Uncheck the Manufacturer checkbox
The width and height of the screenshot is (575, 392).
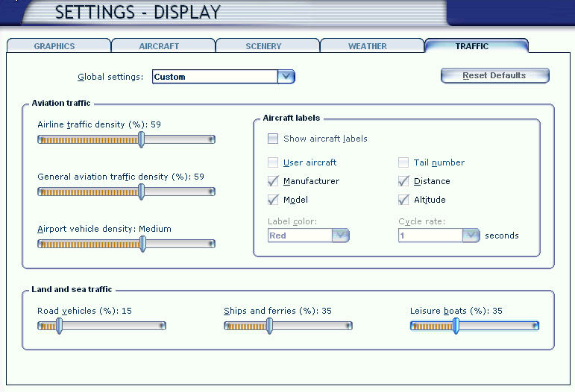(x=273, y=181)
